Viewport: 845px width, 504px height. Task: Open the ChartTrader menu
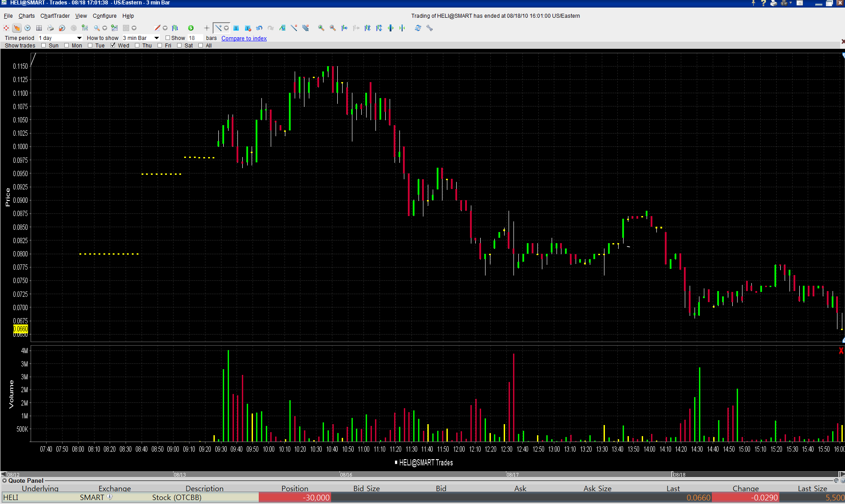[55, 16]
